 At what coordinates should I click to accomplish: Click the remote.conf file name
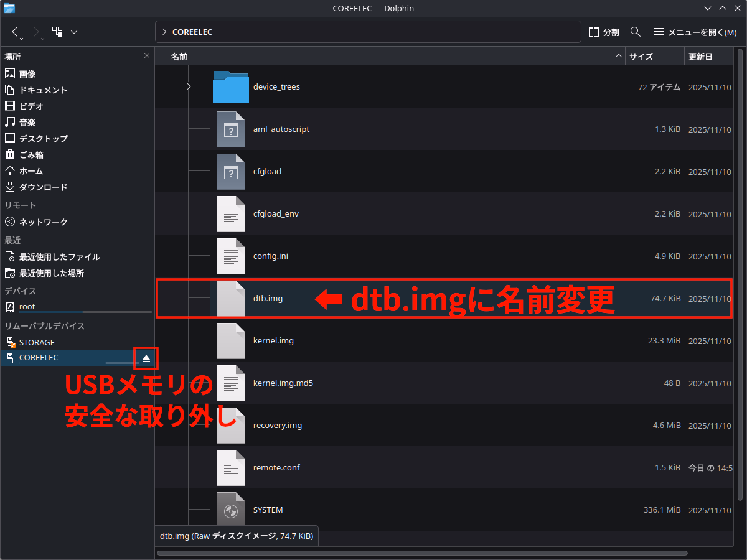276,467
